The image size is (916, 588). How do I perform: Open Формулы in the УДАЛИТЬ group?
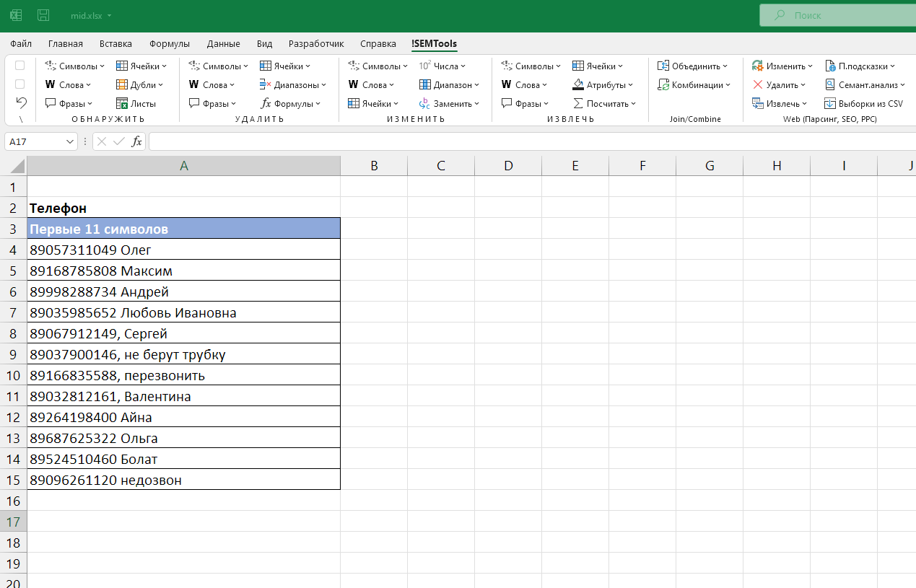[x=291, y=103]
